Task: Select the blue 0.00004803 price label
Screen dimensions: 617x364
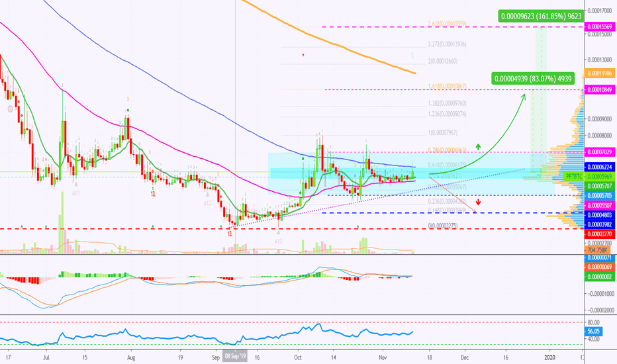Action: [x=600, y=215]
